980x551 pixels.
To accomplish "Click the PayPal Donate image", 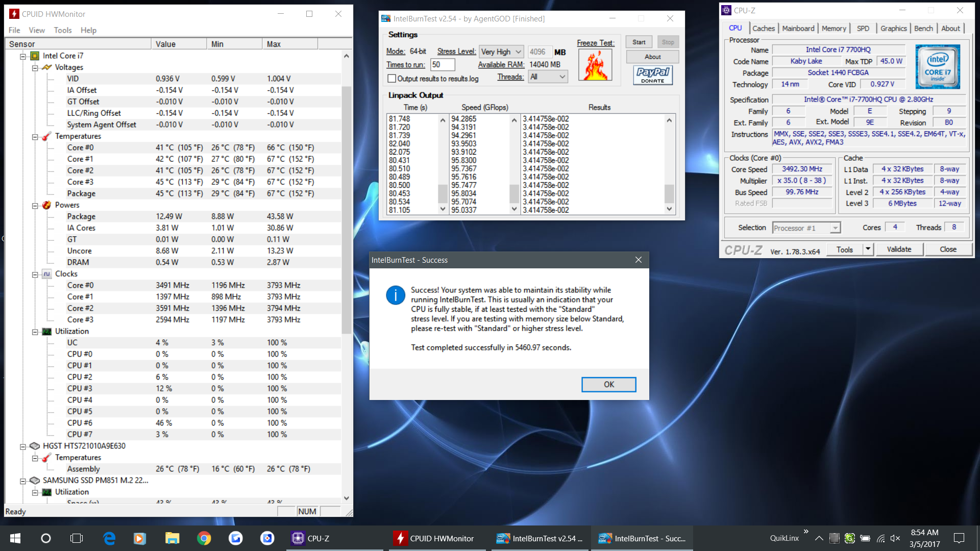I will 653,76.
